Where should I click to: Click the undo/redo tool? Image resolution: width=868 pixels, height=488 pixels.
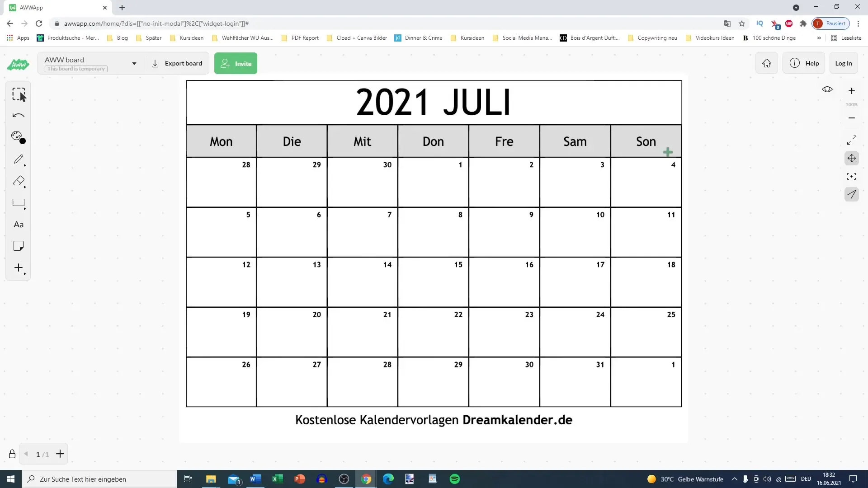[x=18, y=115]
